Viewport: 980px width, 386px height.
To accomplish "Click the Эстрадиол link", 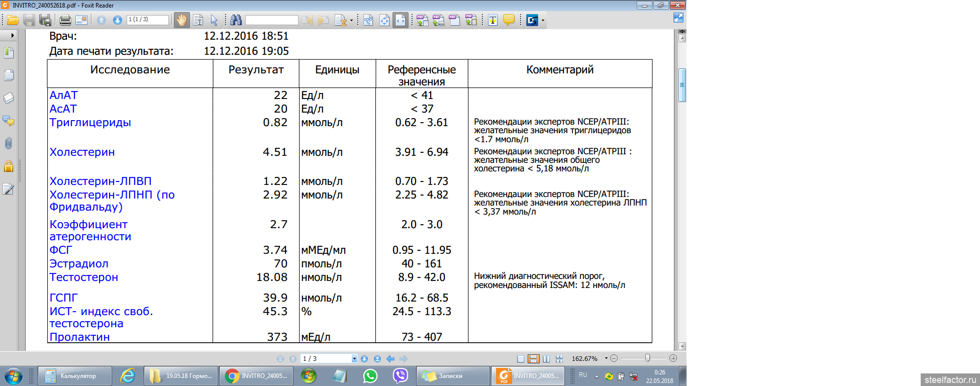I will 79,263.
